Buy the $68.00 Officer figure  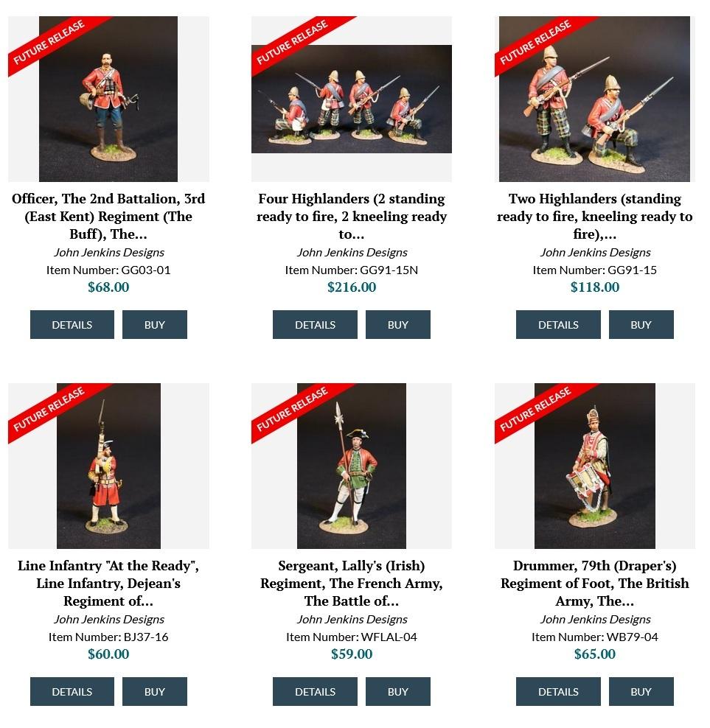click(x=155, y=324)
